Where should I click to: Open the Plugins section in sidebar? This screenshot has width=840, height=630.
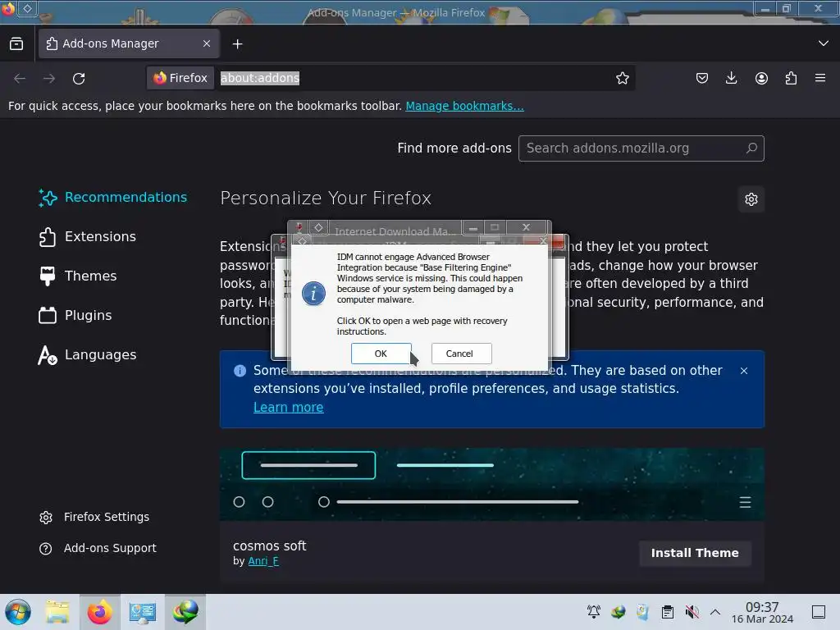click(75, 315)
